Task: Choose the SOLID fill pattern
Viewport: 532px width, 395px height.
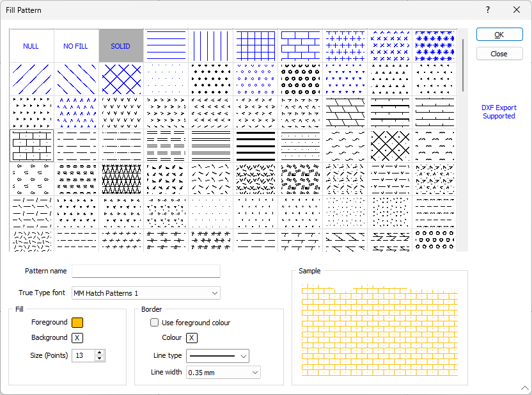Action: coord(121,46)
